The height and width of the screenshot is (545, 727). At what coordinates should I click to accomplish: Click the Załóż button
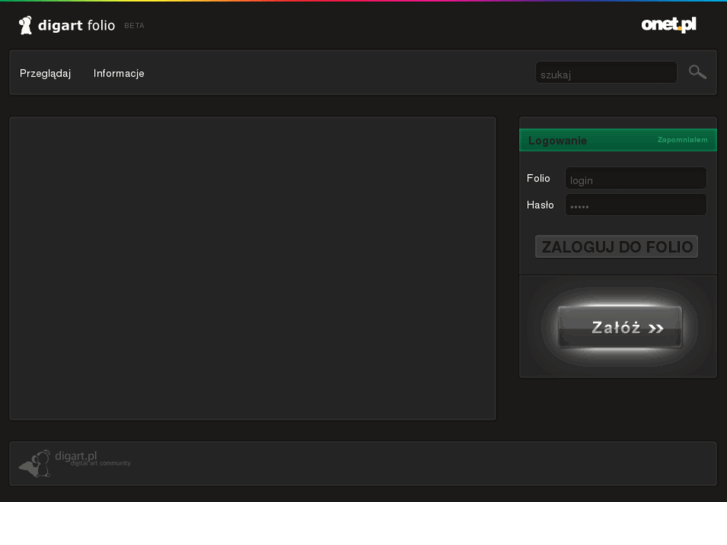pyautogui.click(x=620, y=327)
